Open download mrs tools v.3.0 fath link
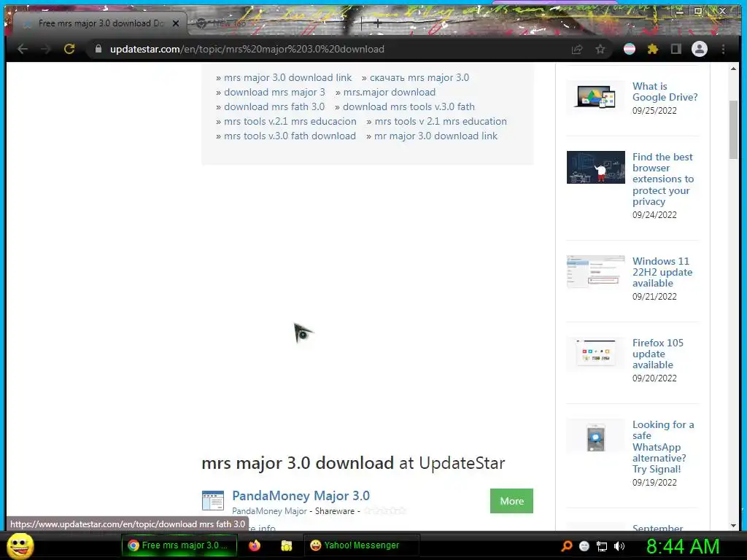The image size is (747, 560). click(409, 106)
